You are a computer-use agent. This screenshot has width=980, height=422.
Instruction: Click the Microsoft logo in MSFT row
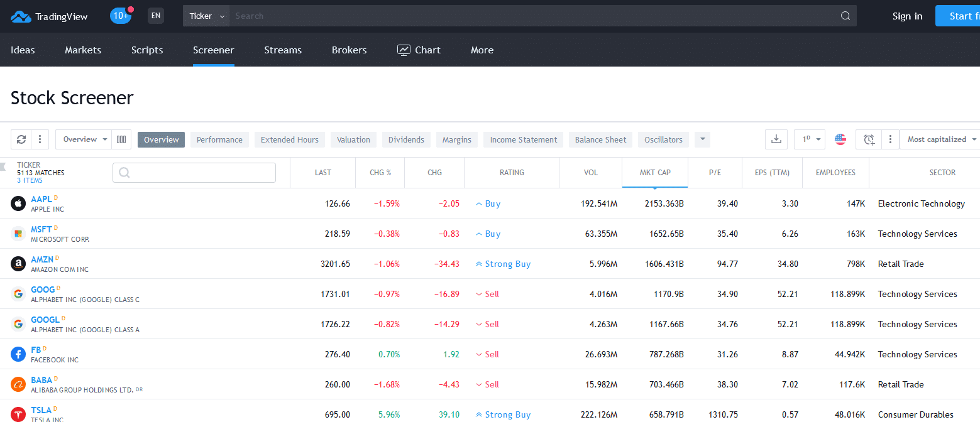18,234
